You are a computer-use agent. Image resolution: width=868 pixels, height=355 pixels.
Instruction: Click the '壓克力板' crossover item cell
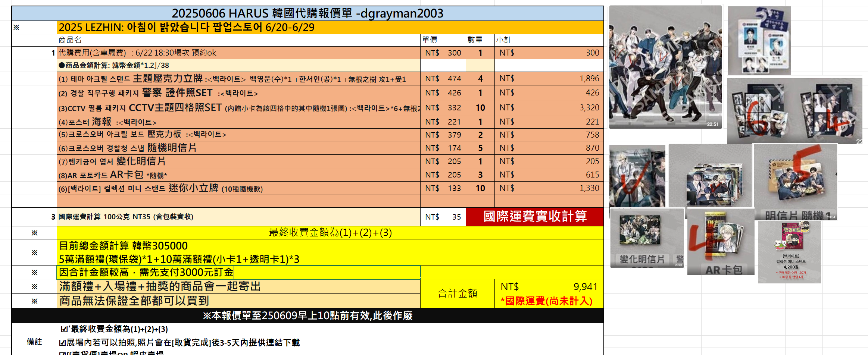coord(238,135)
